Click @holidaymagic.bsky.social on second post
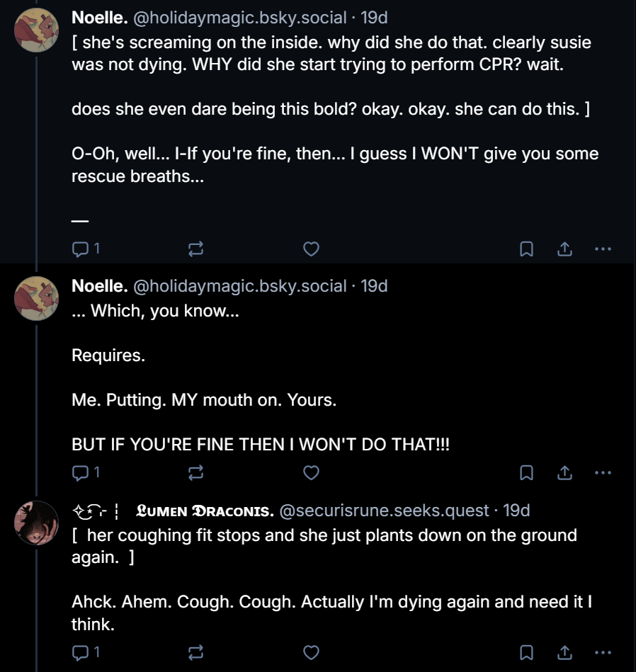 point(239,286)
